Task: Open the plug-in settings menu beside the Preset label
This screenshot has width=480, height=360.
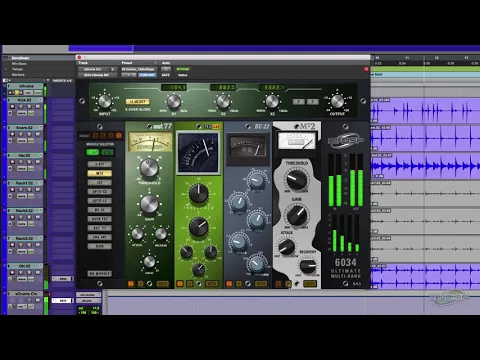Action: (x=155, y=63)
